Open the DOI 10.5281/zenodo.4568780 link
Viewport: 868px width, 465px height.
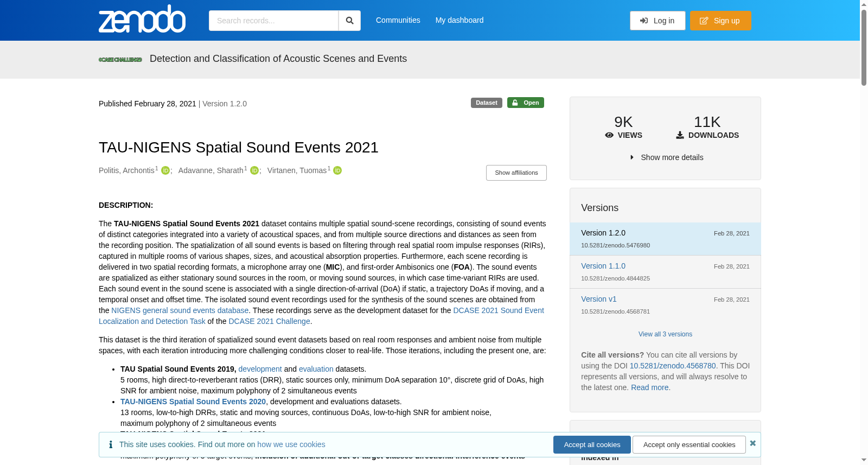[x=673, y=366]
